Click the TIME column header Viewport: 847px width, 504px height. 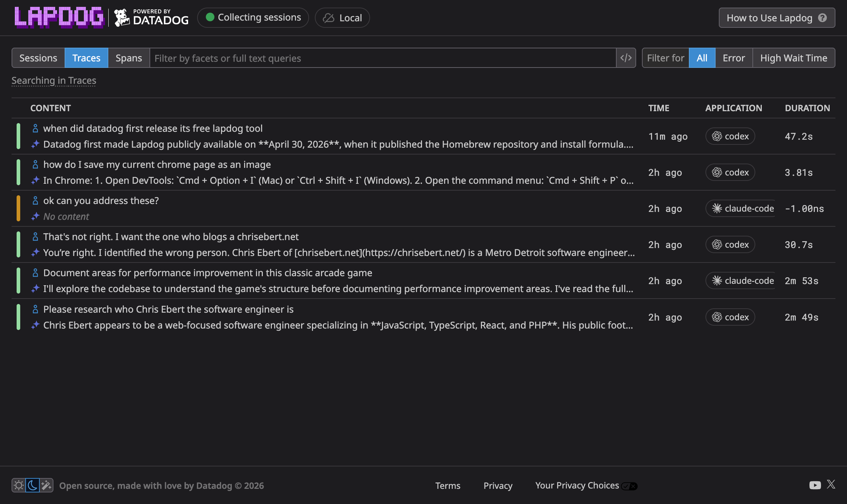point(659,108)
